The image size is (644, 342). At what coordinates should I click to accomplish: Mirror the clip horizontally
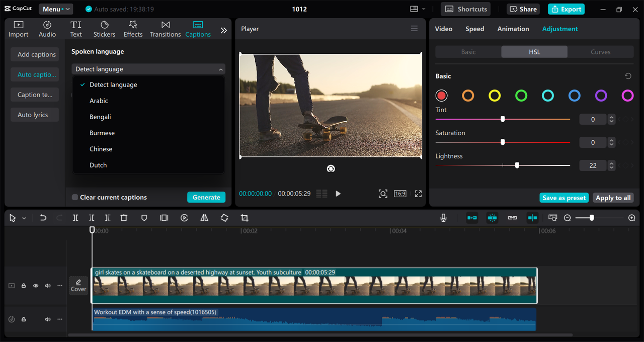[x=204, y=218]
